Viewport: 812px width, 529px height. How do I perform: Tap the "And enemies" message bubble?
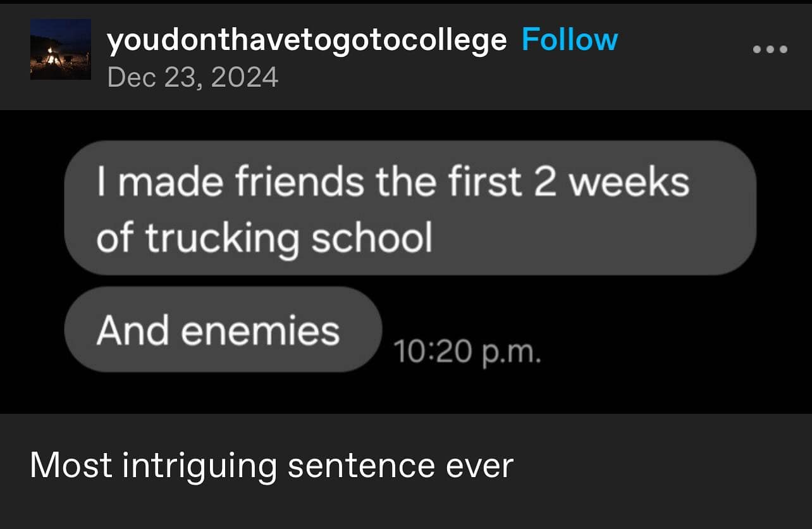(223, 330)
